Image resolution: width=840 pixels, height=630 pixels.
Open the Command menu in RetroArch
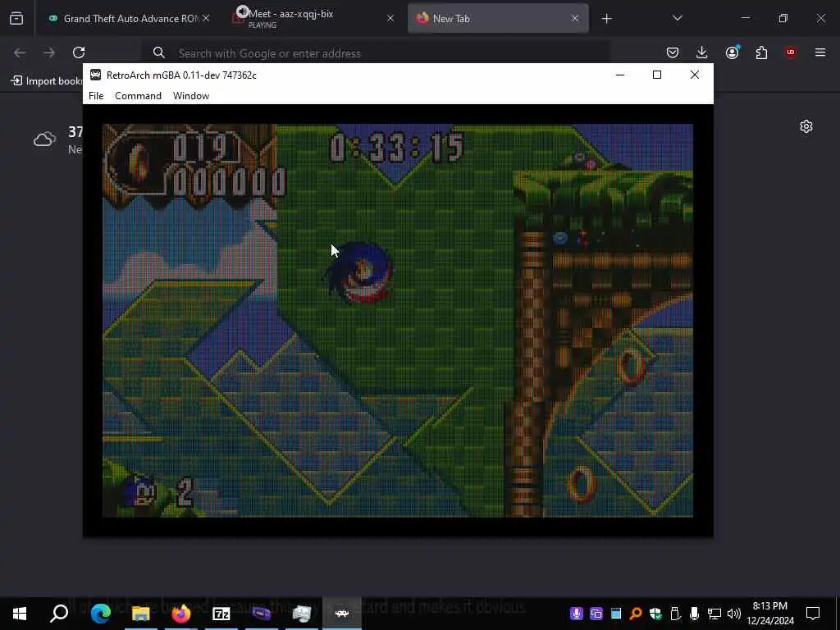[x=138, y=96]
